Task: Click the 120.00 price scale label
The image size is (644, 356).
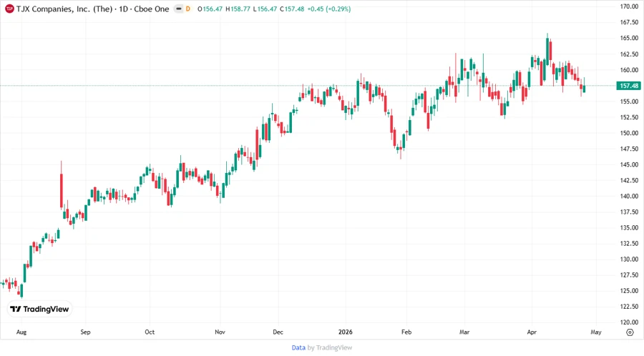Action: (x=629, y=322)
